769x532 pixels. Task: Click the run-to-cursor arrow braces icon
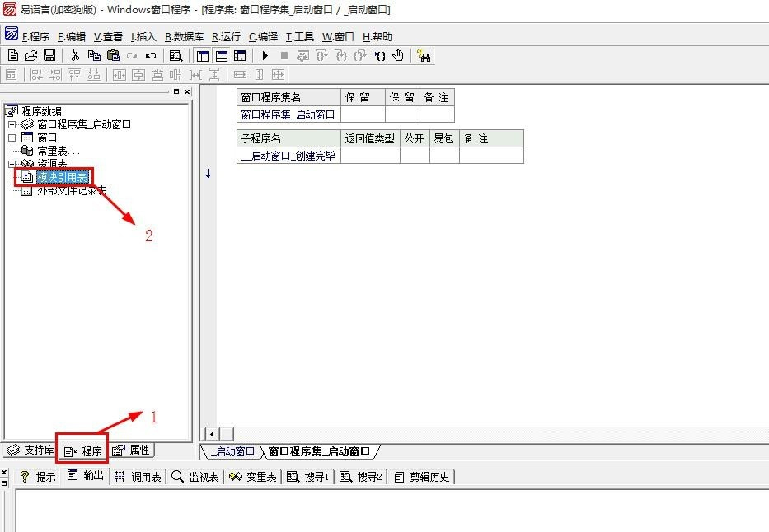379,56
